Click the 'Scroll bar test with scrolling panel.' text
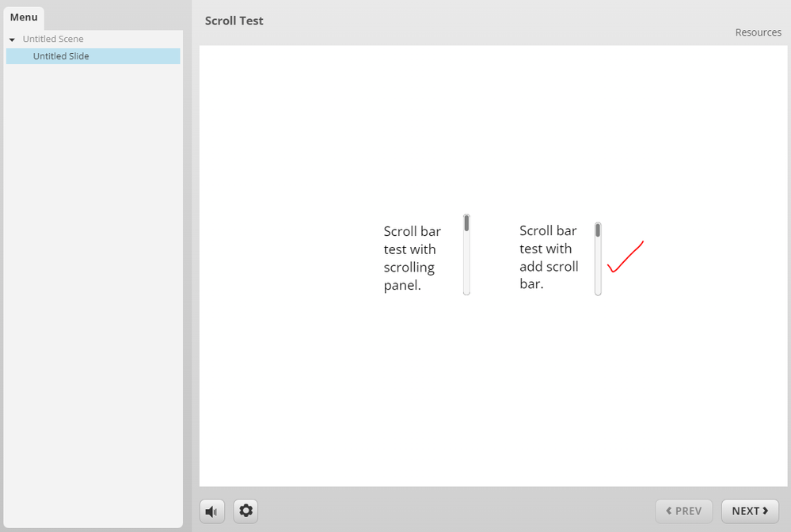The width and height of the screenshot is (791, 532). [413, 258]
